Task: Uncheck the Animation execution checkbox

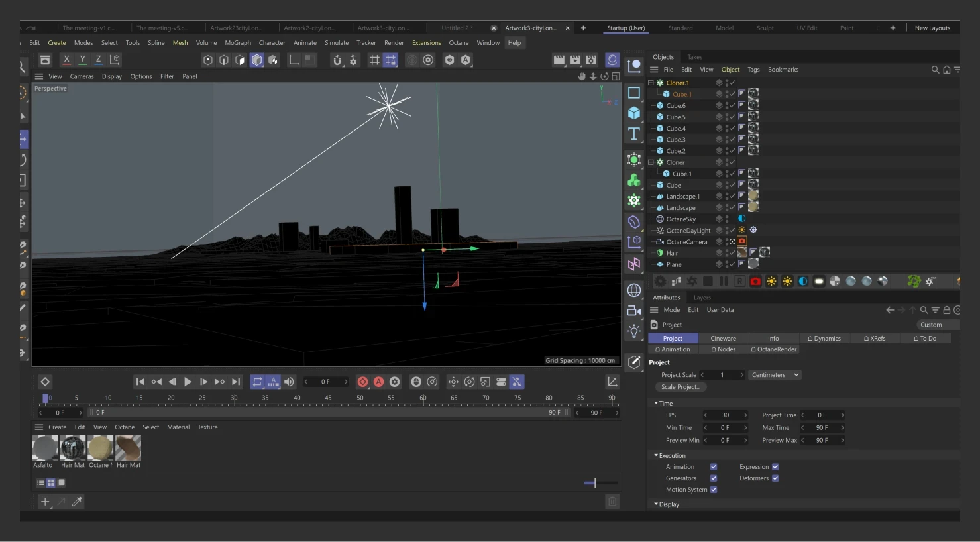Action: 714,467
